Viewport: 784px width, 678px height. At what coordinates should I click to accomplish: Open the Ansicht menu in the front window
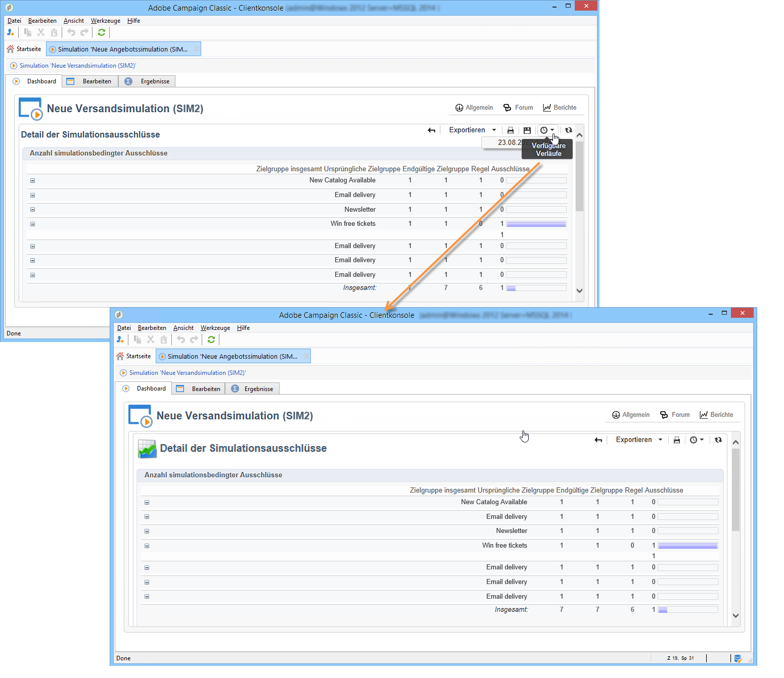coord(183,328)
